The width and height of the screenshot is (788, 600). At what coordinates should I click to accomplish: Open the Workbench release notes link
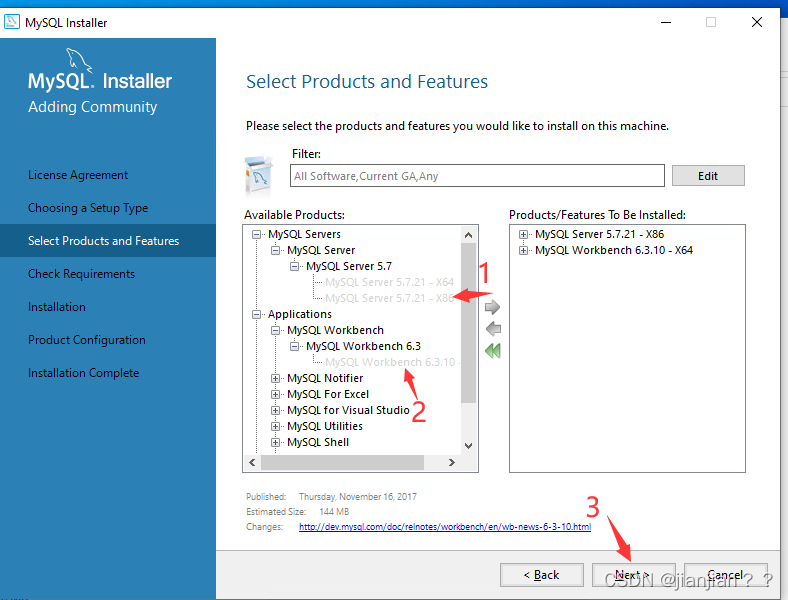[x=445, y=527]
